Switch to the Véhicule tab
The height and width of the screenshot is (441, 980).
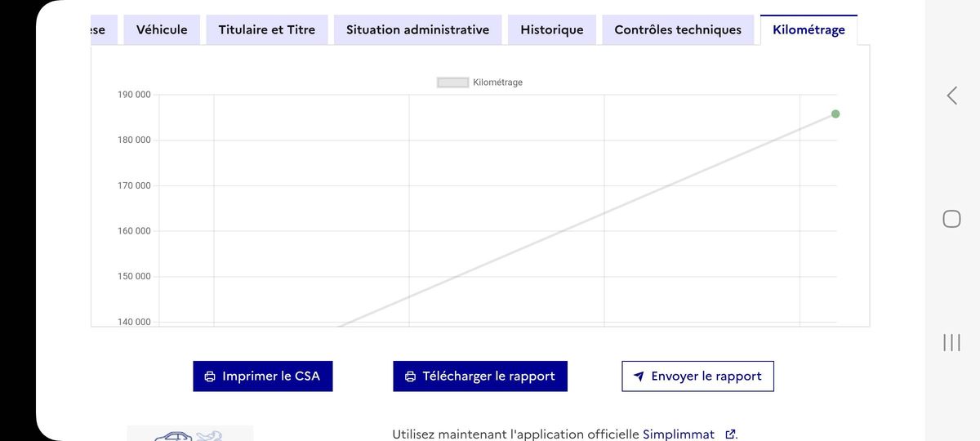click(162, 30)
